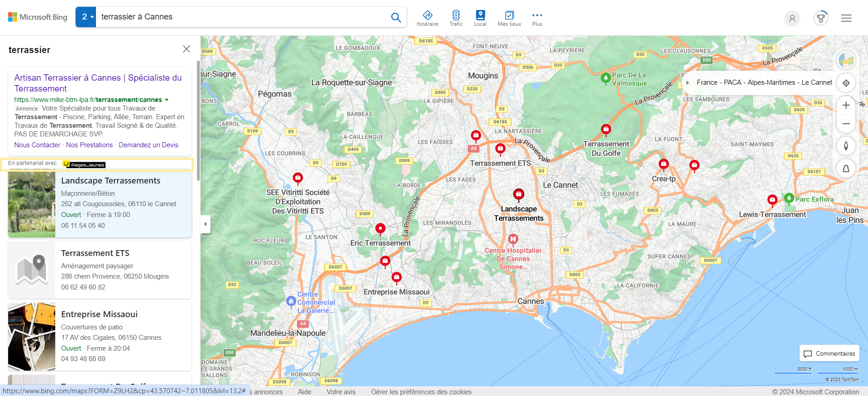Click Le Cannet in the breadcrumb
Viewport: 868px width, 396px height.
click(x=817, y=82)
